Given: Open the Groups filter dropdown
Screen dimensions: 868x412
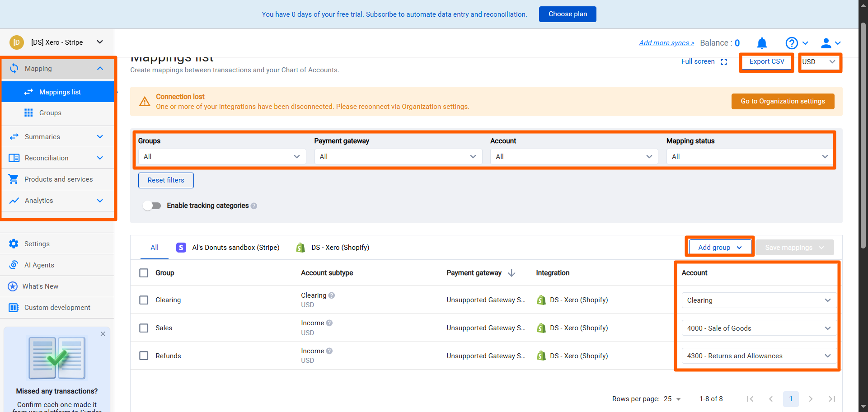Looking at the screenshot, I should tap(222, 156).
